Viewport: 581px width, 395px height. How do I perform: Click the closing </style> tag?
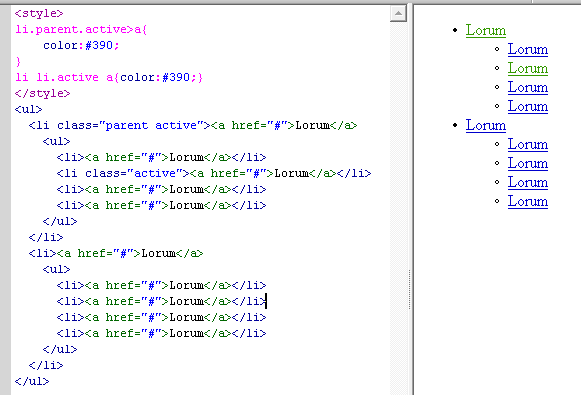(x=42, y=93)
